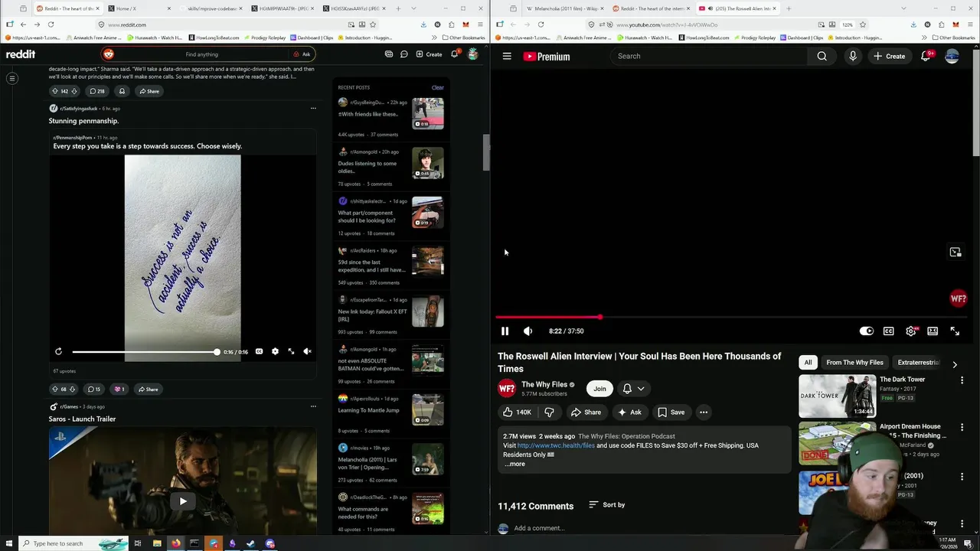The image size is (980, 551).
Task: Upvote the Stunning penmanship post
Action: point(54,390)
